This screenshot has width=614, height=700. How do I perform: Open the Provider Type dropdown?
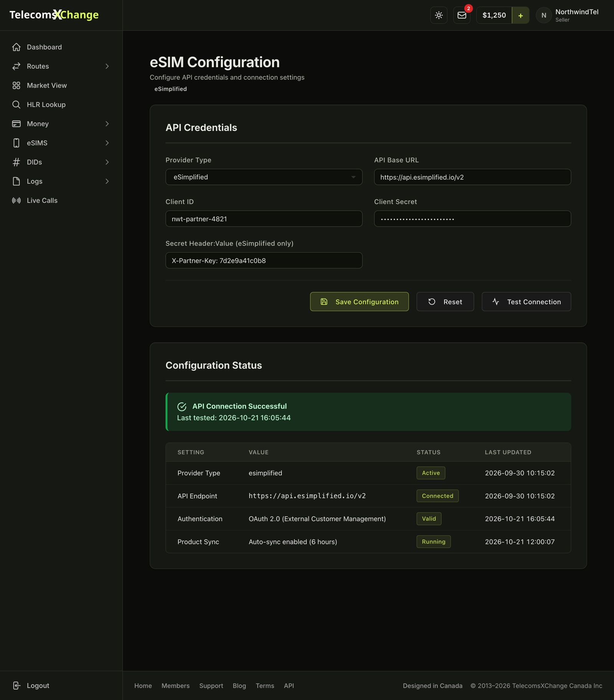(x=264, y=177)
